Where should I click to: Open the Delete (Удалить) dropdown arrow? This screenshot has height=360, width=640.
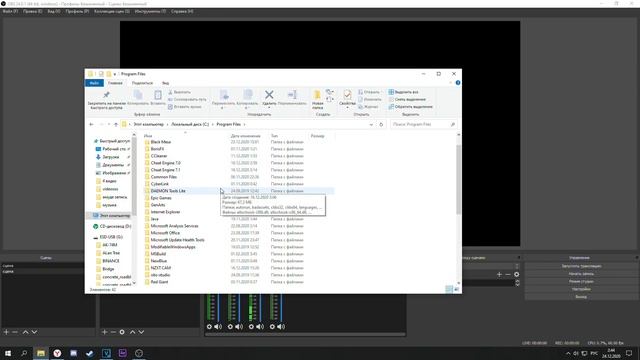click(x=269, y=108)
